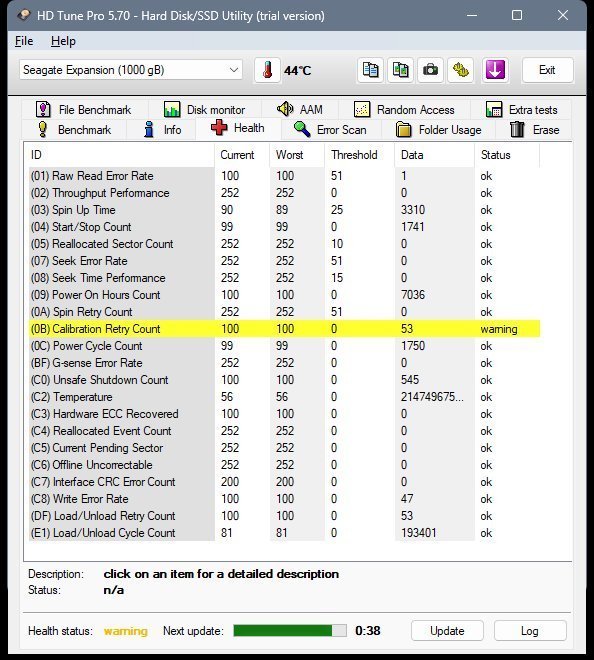594x660 pixels.
Task: Click the next update progress bar
Action: tap(290, 631)
